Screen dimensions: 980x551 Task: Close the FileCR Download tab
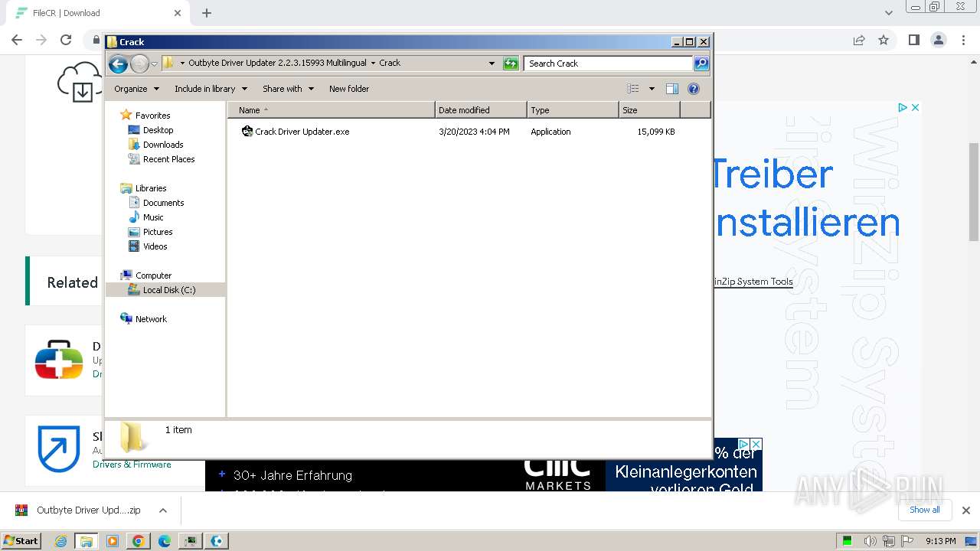point(178,13)
